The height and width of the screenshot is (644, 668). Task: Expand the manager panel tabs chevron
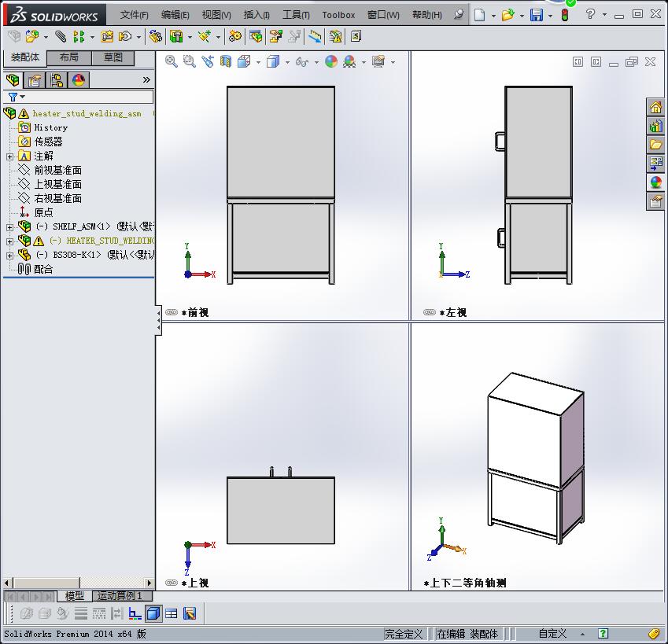(146, 79)
